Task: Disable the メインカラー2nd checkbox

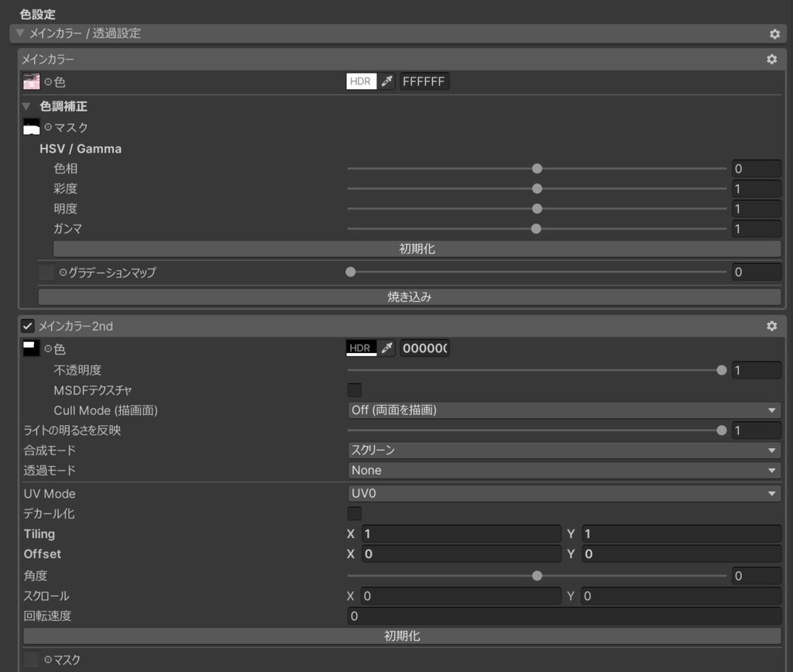Action: 28,326
